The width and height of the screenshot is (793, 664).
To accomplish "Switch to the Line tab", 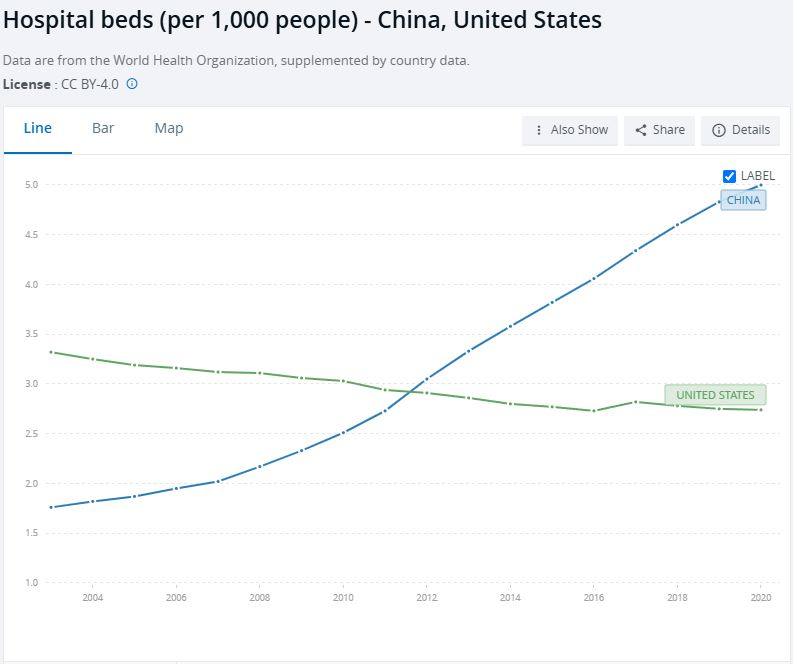I will pos(38,128).
